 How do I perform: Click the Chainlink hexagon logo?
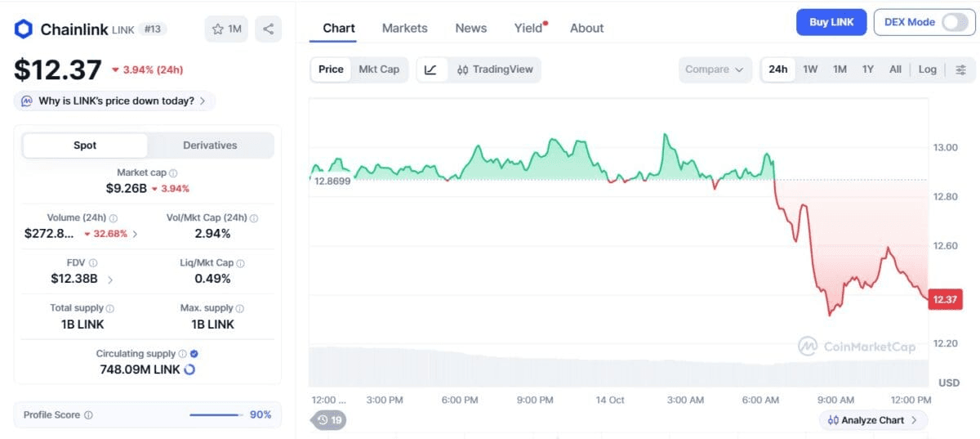click(24, 29)
